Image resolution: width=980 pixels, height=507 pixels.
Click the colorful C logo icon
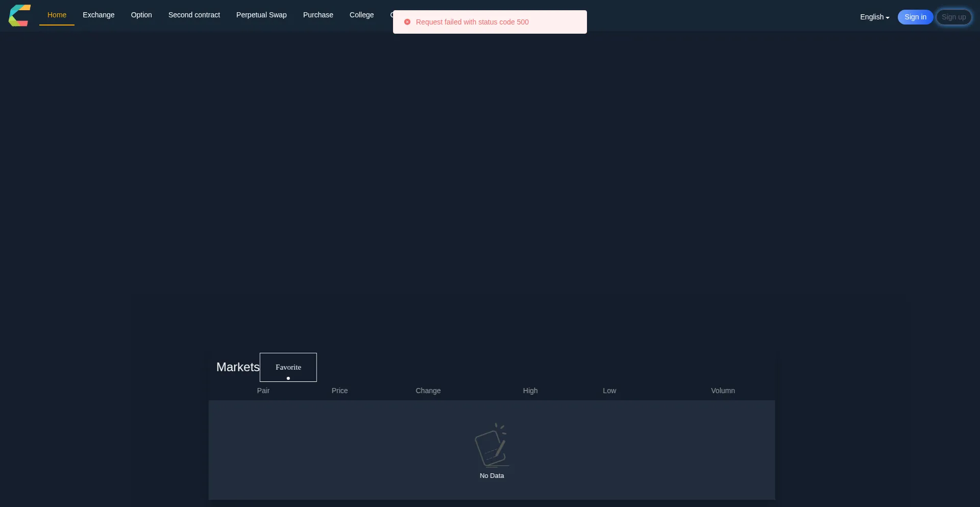[19, 15]
